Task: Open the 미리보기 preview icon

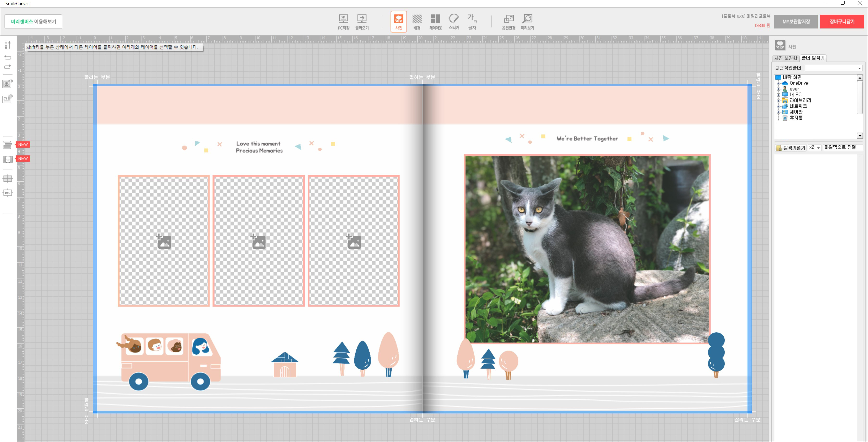Action: [x=527, y=22]
